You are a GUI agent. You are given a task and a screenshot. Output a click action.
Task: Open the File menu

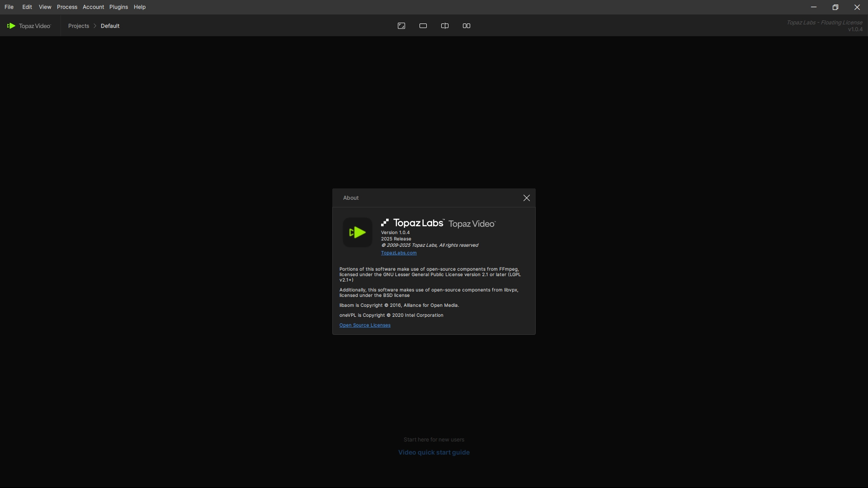(9, 7)
